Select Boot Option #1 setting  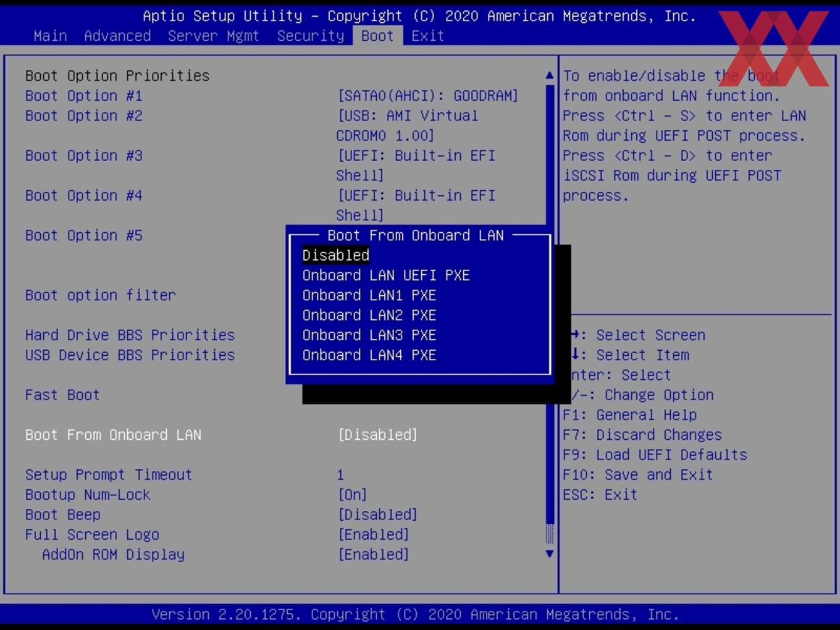tap(84, 96)
